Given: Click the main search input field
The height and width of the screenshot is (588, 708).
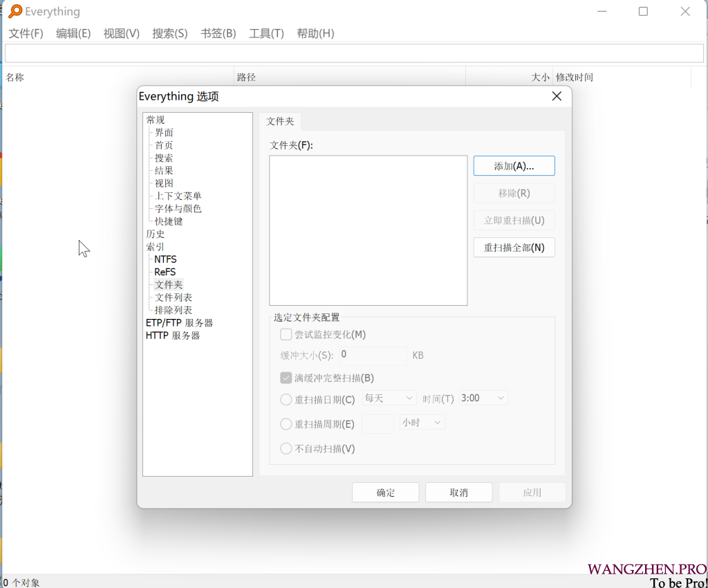Looking at the screenshot, I should 354,53.
